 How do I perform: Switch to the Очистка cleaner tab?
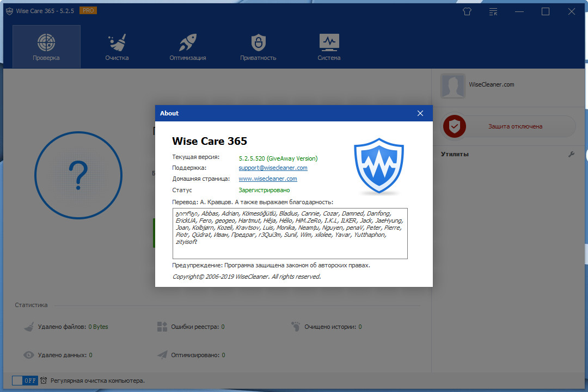(117, 46)
